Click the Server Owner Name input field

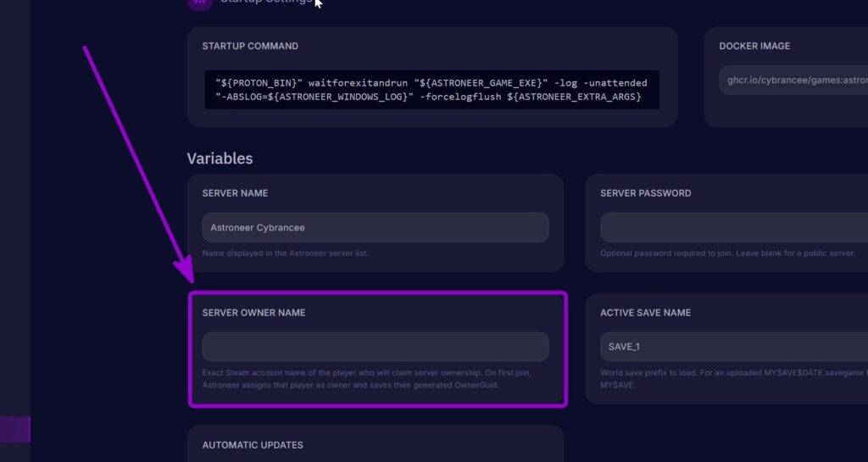coord(376,347)
